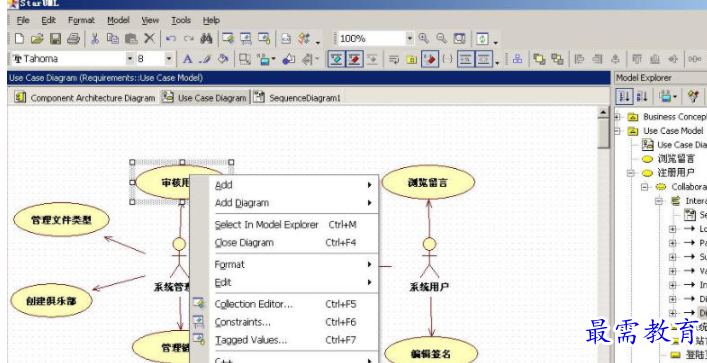Toggle yellow Show Parent Name button
Image resolution: width=707 pixels, height=363 pixels.
411,59
